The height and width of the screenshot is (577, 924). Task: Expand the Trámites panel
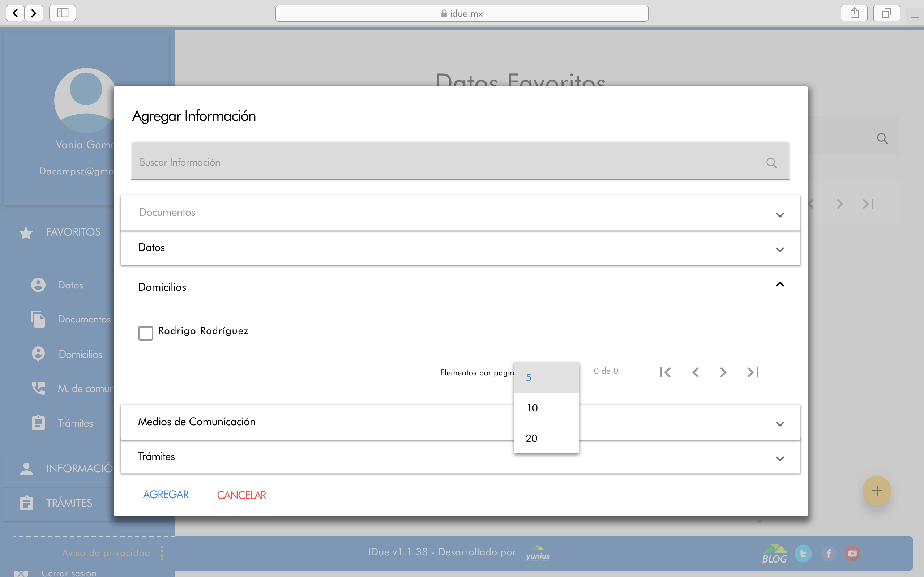coord(779,458)
